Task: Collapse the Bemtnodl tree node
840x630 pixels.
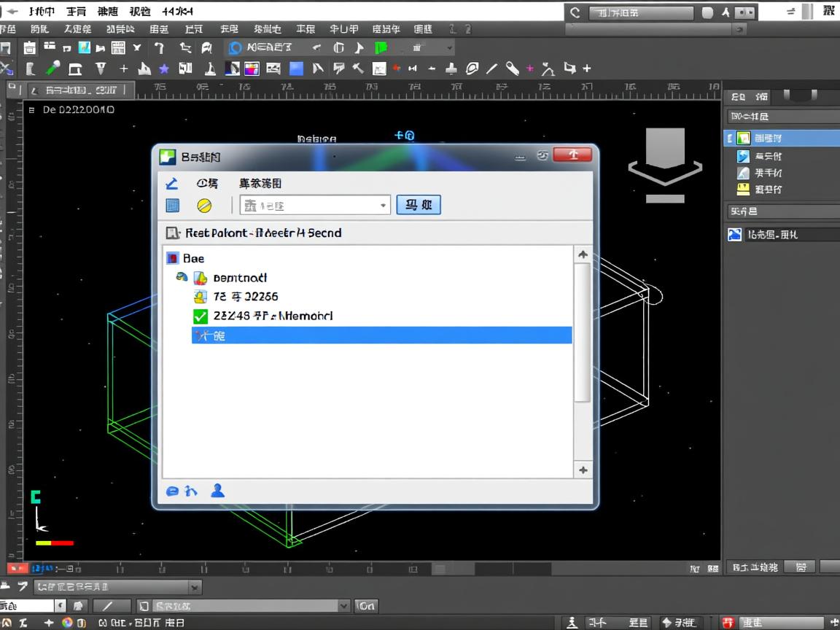Action: click(182, 278)
